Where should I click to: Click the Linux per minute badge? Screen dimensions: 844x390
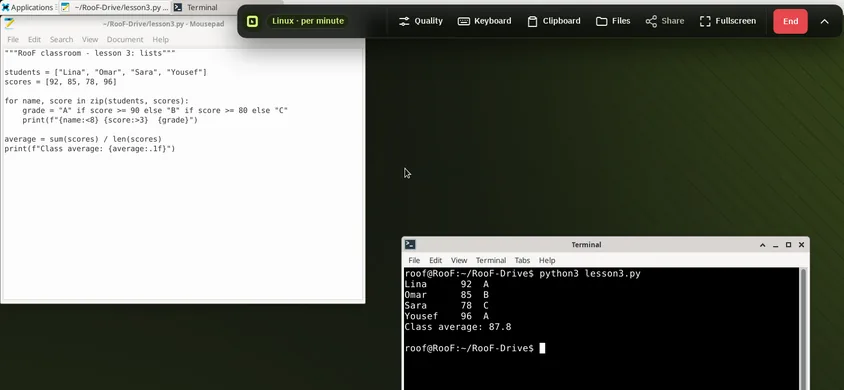coord(308,21)
